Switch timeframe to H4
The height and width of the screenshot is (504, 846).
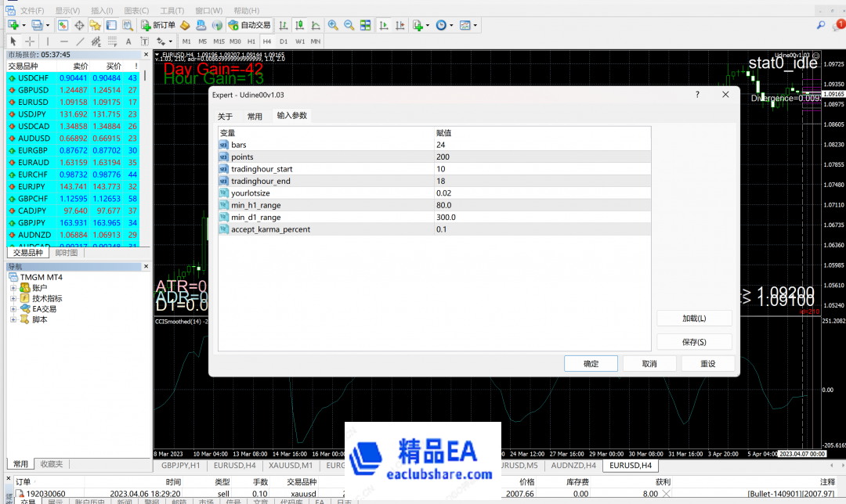267,41
